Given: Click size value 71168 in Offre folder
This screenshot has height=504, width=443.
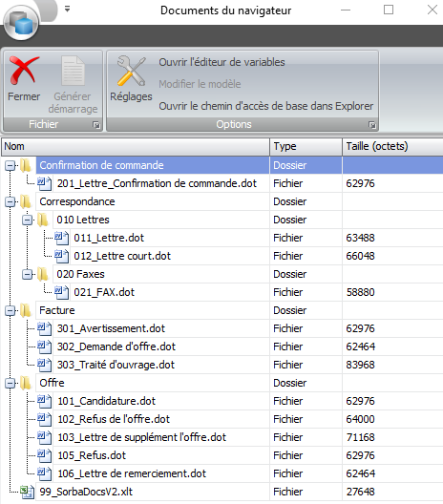Looking at the screenshot, I should (360, 437).
